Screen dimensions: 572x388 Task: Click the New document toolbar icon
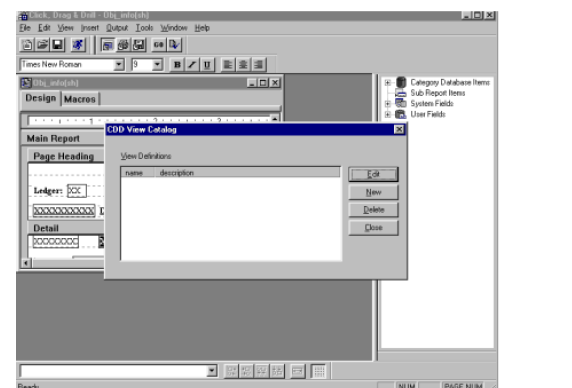27,45
